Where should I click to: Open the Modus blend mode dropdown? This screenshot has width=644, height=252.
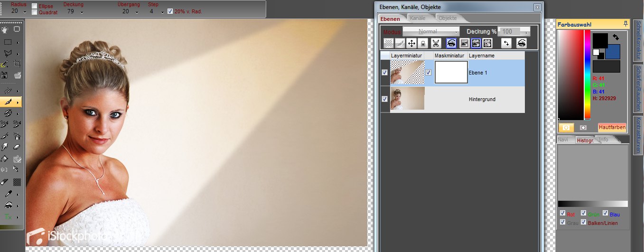coord(431,32)
